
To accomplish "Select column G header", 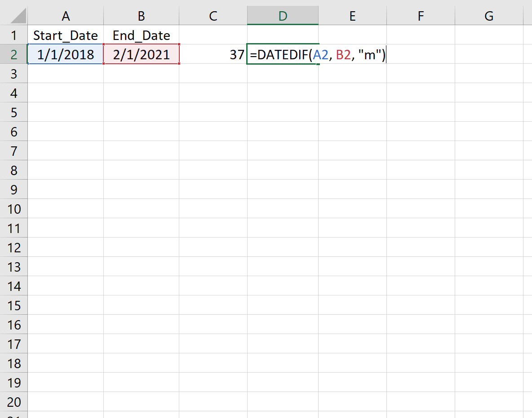I will 488,15.
